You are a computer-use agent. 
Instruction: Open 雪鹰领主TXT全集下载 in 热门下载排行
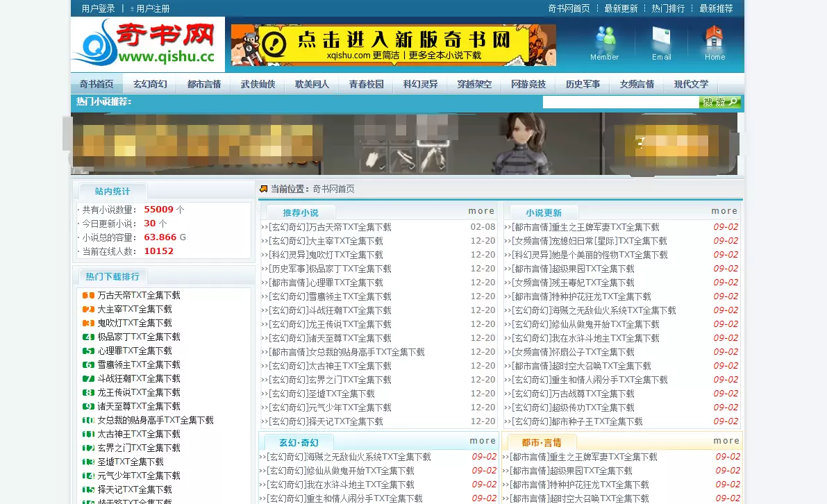coord(139,365)
